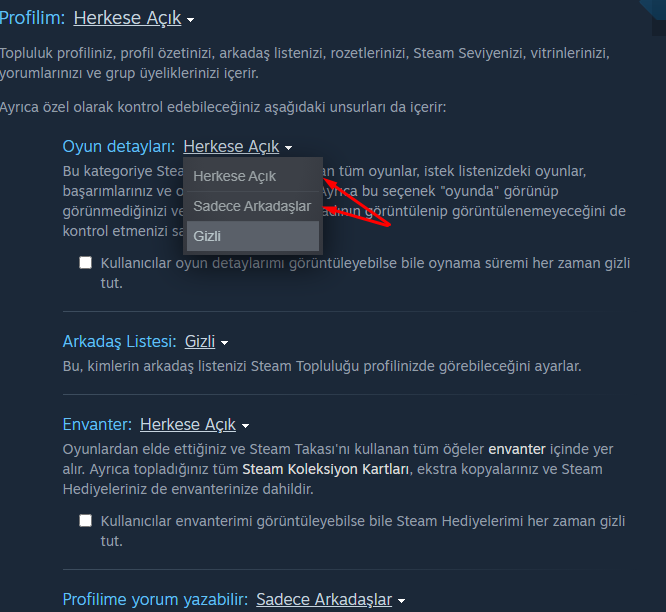666x612 pixels.
Task: Open the 'Steam Koleksiyon Kartları' link
Action: [325, 469]
